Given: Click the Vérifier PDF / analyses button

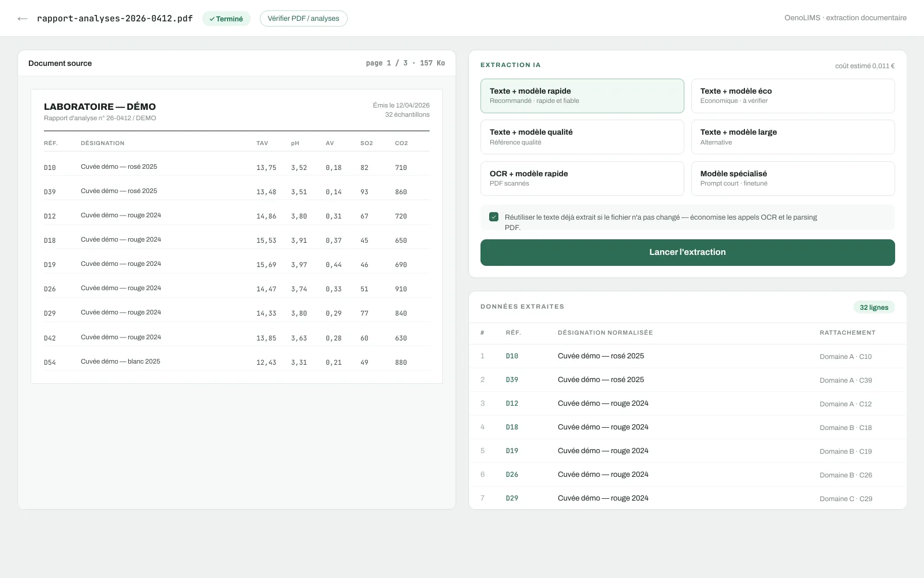Looking at the screenshot, I should [303, 18].
